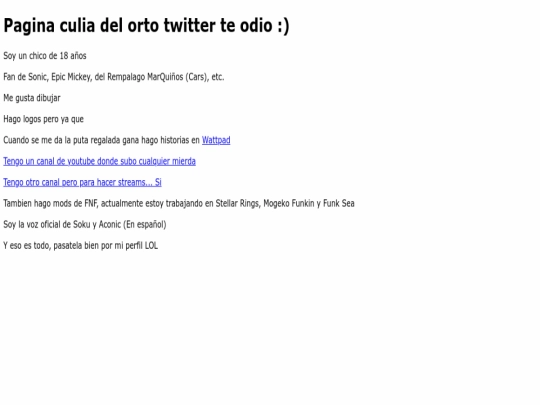Open the 'Tengo otro canal pero para hacer streams' link
Image resolution: width=540 pixels, height=405 pixels.
[82, 182]
